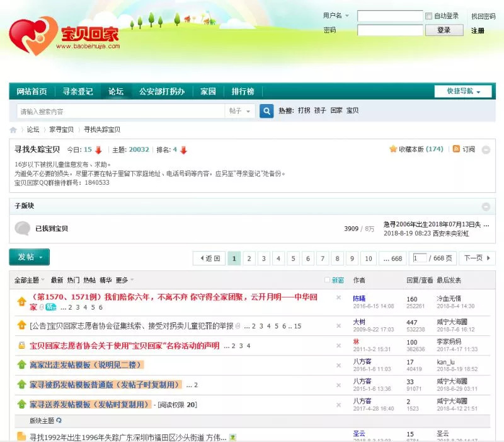
Task: Click the orange RSS 订阅 icon
Action: click(456, 149)
